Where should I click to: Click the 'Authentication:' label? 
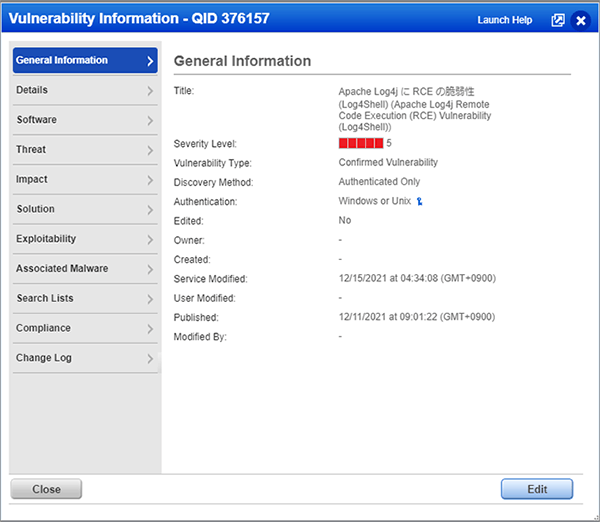click(x=205, y=202)
